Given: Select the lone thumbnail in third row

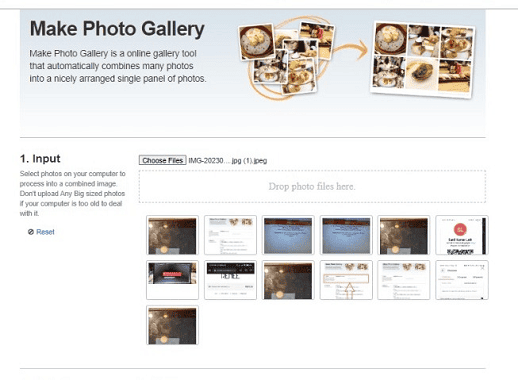Looking at the screenshot, I should tap(172, 325).
